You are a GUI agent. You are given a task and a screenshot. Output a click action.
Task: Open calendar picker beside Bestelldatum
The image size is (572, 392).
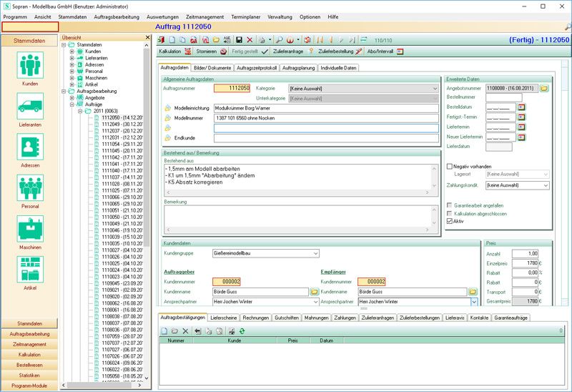pos(522,107)
